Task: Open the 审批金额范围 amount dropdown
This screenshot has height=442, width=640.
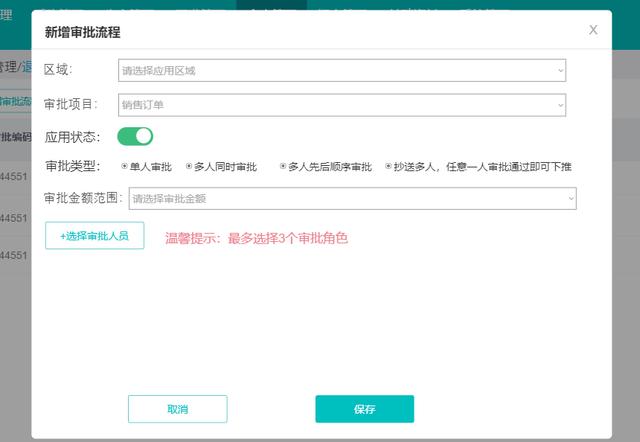Action: click(352, 198)
